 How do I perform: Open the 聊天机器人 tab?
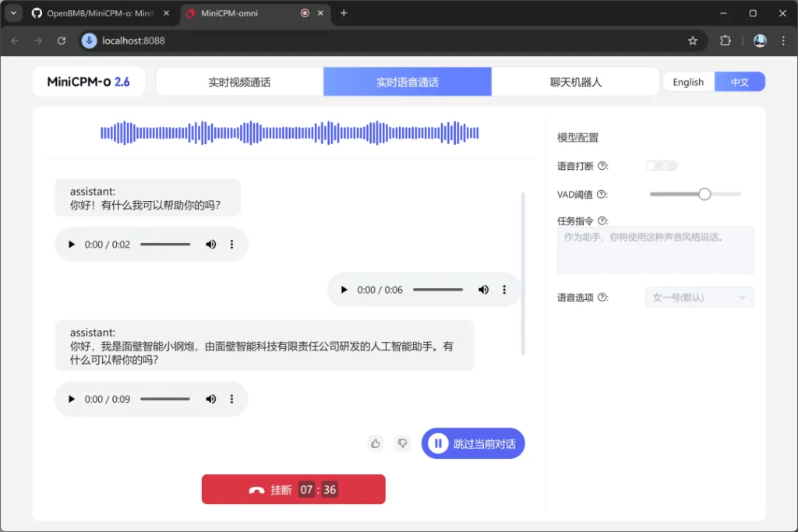pos(576,82)
